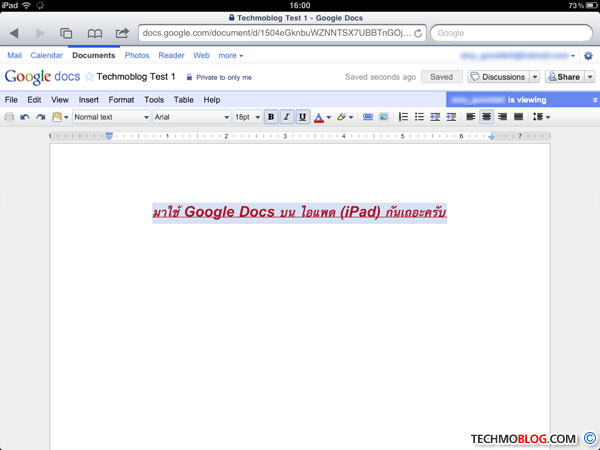Redo the last action
The width and height of the screenshot is (600, 450).
[41, 117]
